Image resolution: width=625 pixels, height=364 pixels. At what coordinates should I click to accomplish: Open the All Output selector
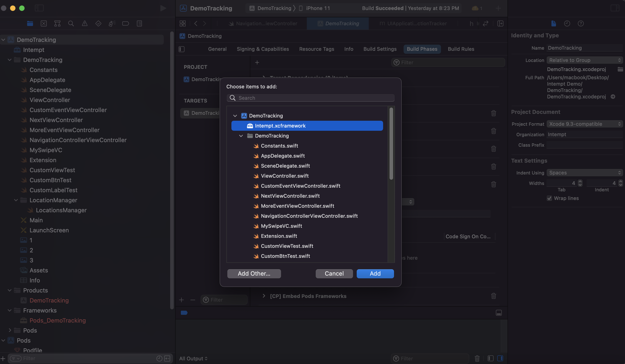tap(193, 359)
